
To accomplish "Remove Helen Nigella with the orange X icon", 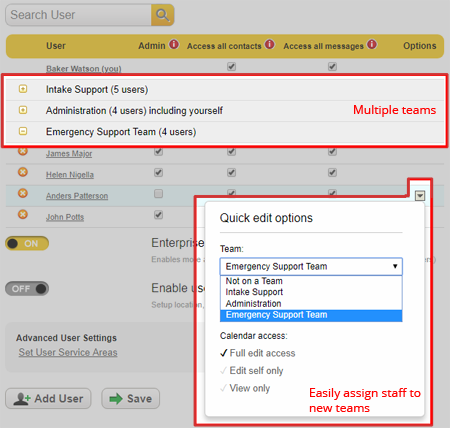I will pyautogui.click(x=23, y=172).
